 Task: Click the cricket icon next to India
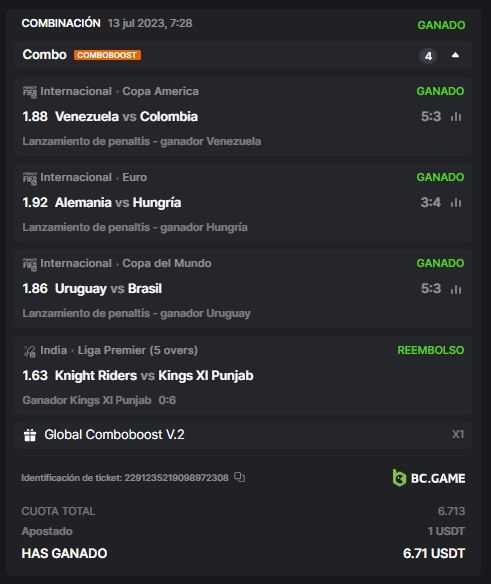pos(30,351)
